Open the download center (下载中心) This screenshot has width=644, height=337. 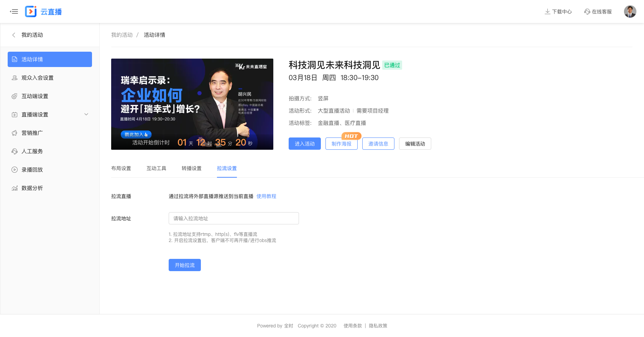click(558, 11)
